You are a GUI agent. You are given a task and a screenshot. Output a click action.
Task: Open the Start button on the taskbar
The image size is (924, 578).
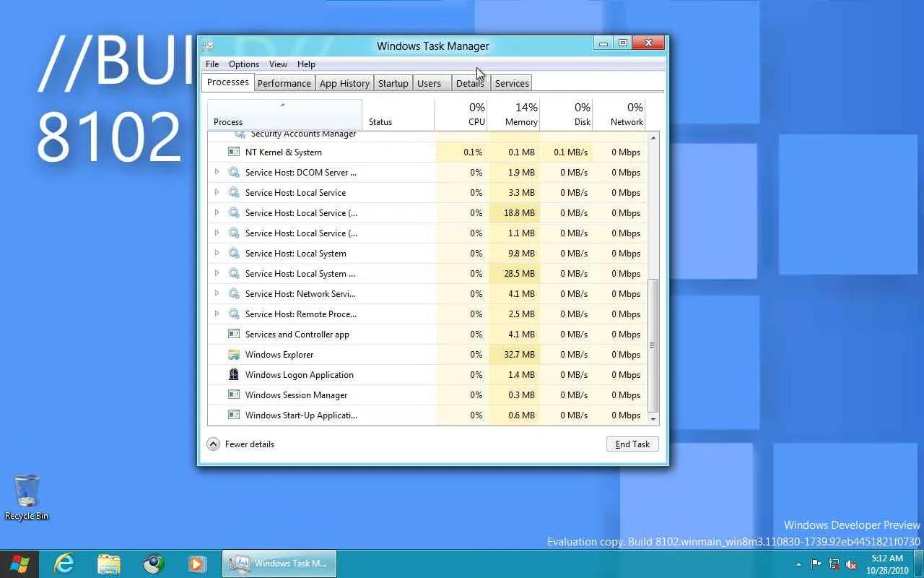(x=19, y=564)
